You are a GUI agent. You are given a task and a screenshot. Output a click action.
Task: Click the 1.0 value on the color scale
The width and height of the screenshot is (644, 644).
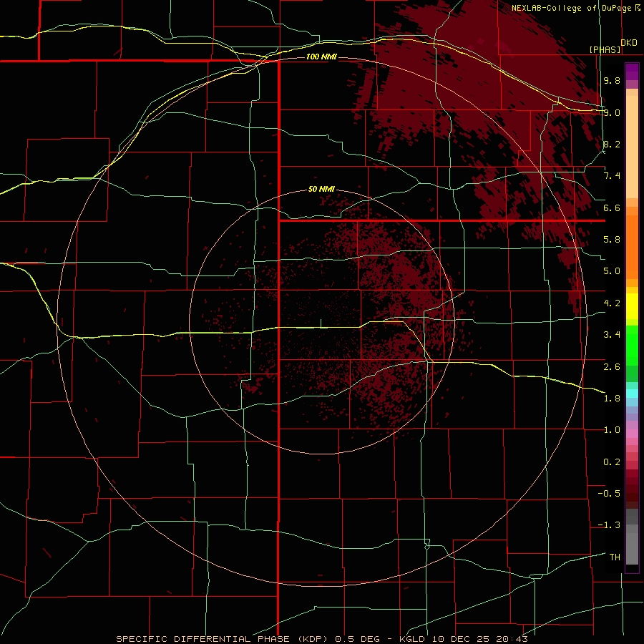[612, 430]
